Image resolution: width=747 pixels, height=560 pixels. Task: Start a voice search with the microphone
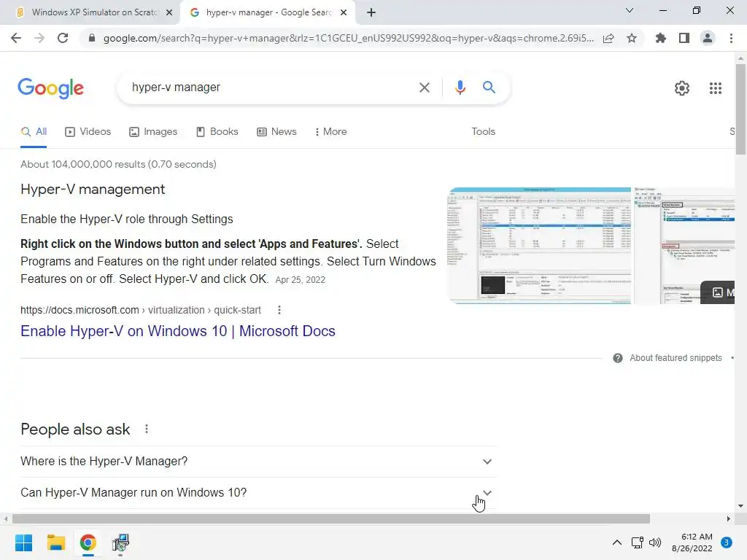click(x=460, y=87)
